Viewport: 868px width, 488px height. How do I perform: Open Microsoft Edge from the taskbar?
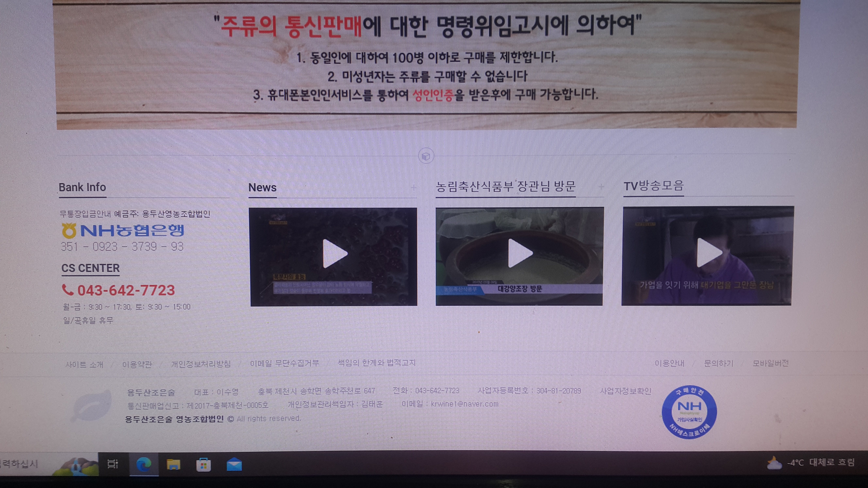(144, 465)
